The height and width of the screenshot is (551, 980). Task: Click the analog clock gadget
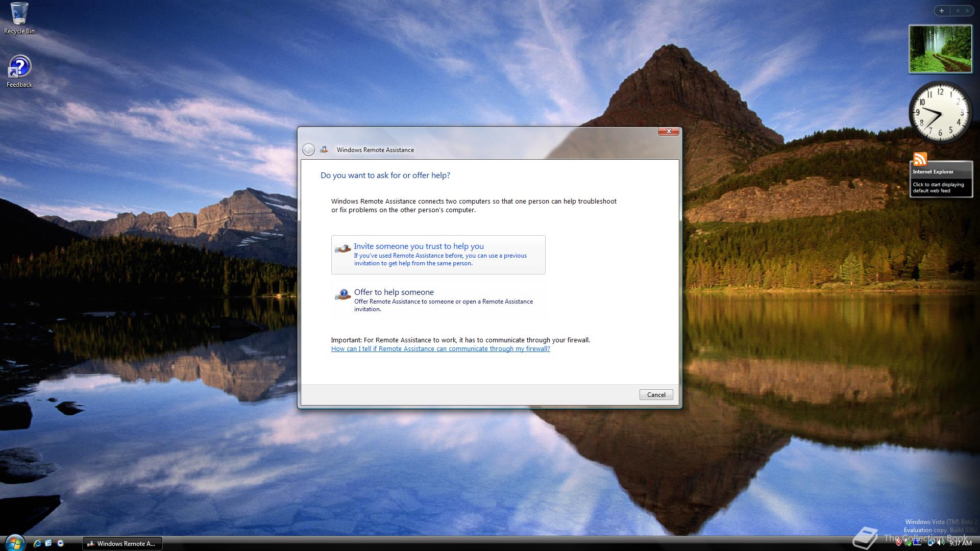tap(939, 113)
